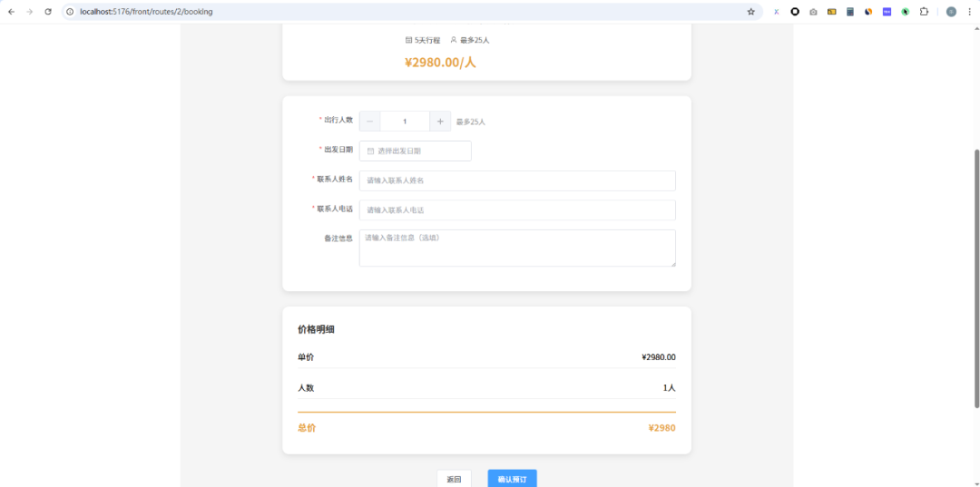Click the 返回 button
The height and width of the screenshot is (487, 980).
(454, 480)
